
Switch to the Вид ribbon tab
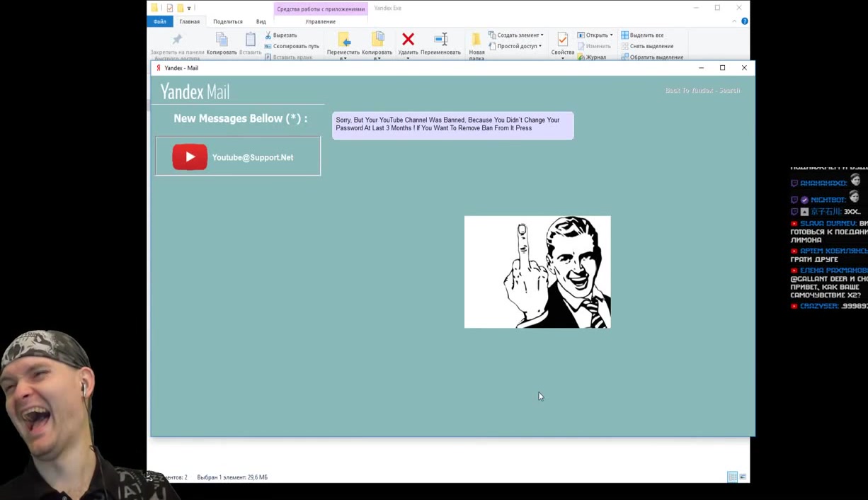[261, 21]
